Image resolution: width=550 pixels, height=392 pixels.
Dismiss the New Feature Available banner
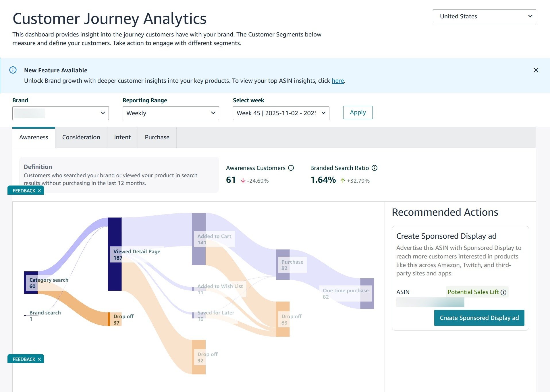tap(536, 70)
